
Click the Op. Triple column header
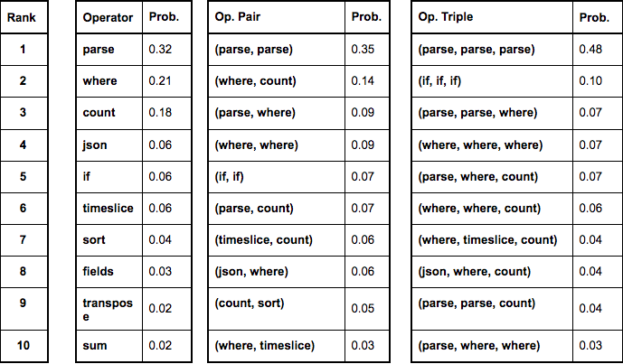point(492,17)
